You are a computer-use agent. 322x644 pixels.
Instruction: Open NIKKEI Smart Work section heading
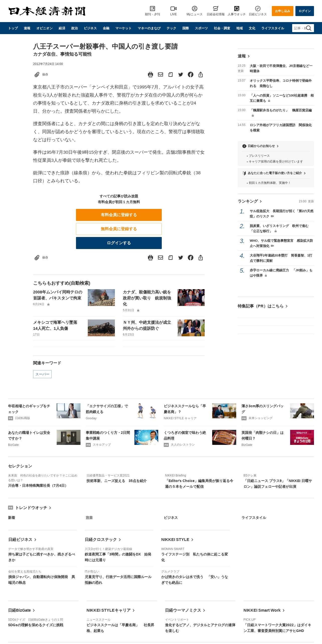pos(264,610)
